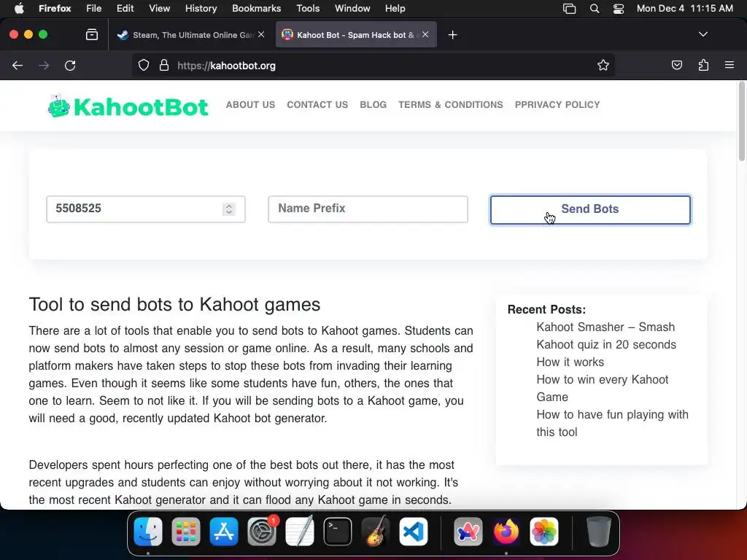
Task: Open Launchpad from the Dock
Action: click(x=186, y=532)
